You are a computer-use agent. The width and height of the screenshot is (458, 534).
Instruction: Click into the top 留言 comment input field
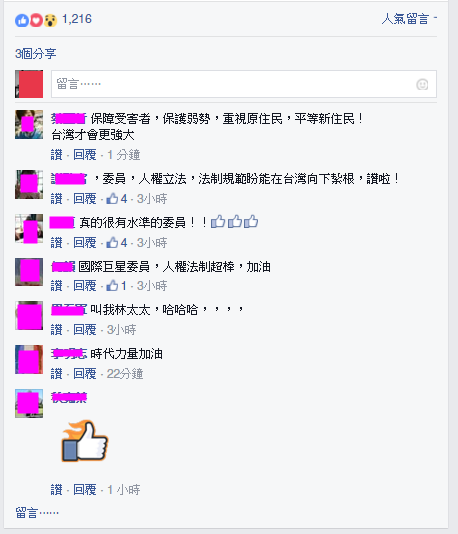pos(244,84)
